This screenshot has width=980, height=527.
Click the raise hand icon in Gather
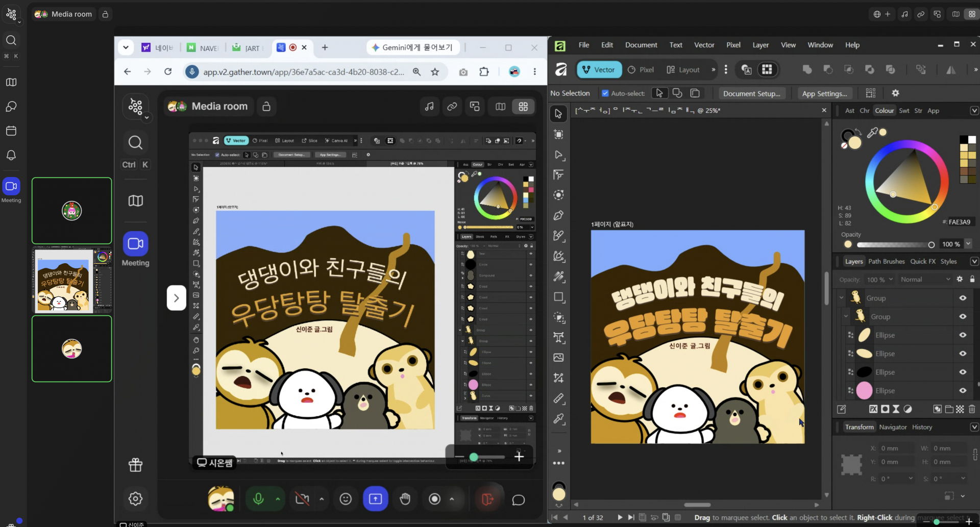[405, 499]
